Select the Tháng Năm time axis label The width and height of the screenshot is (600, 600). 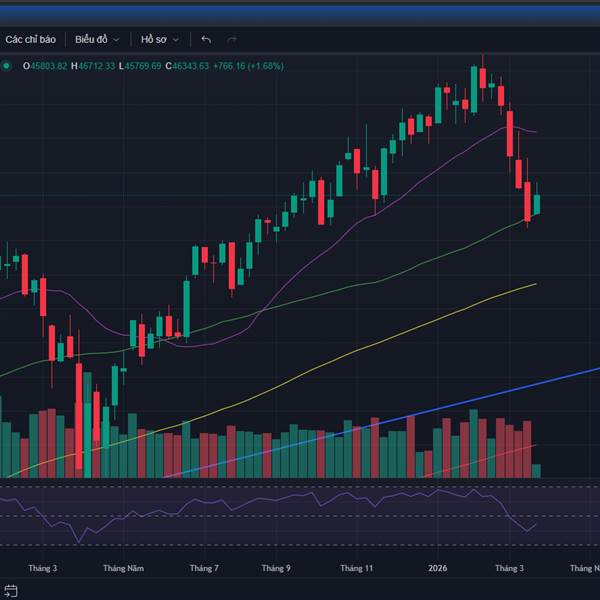pyautogui.click(x=123, y=568)
